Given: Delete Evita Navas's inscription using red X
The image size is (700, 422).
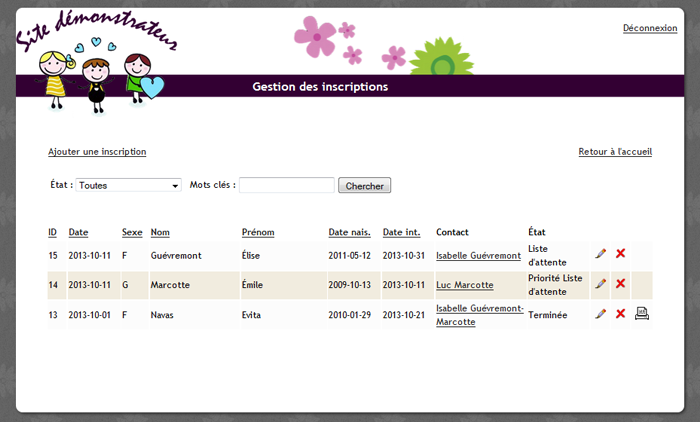Looking at the screenshot, I should [620, 314].
